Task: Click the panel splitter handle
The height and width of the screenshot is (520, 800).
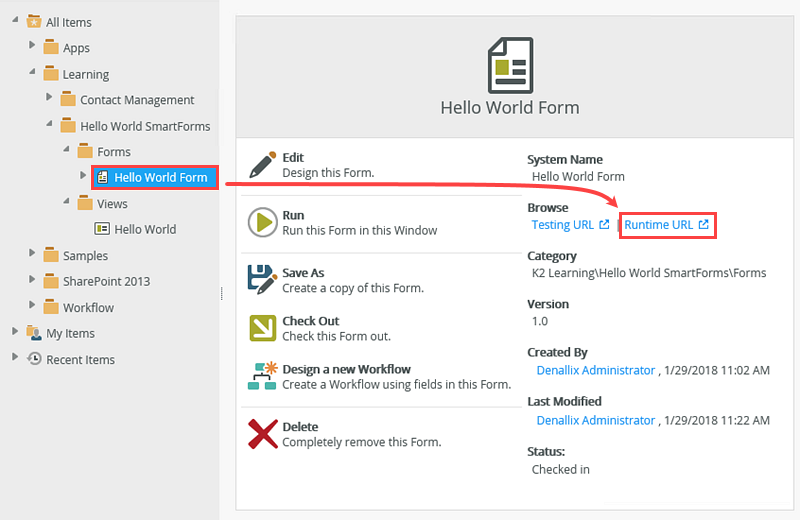Action: 221,293
